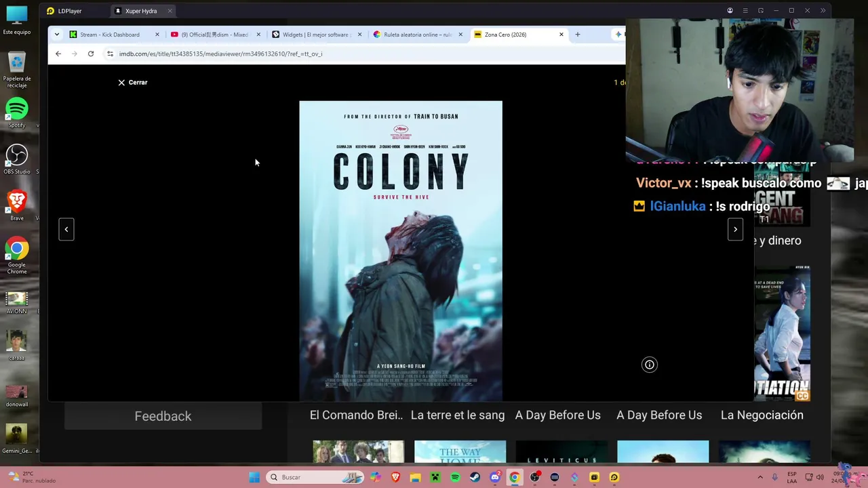Screen dimensions: 868x488
Task: Collapse LDPlayer sidebar with double chevron
Action: click(x=823, y=11)
